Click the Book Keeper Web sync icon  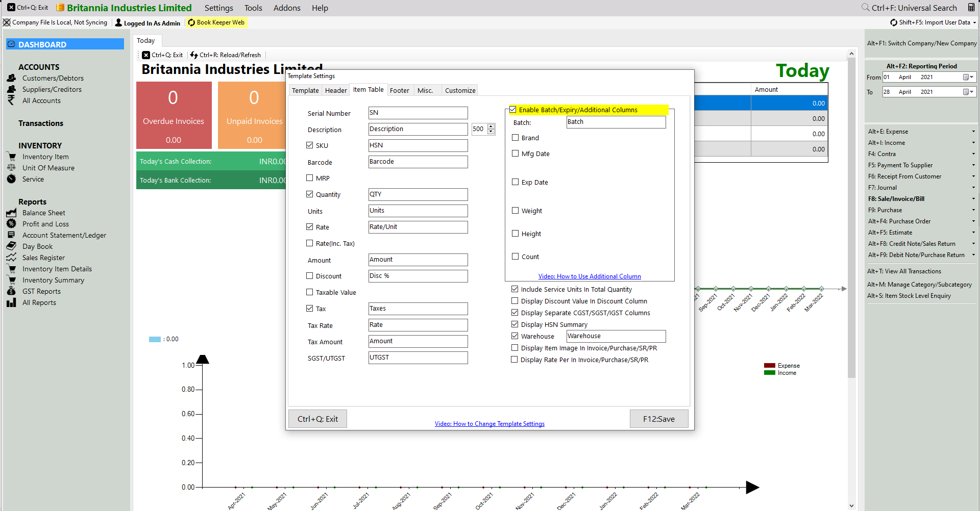pyautogui.click(x=191, y=22)
